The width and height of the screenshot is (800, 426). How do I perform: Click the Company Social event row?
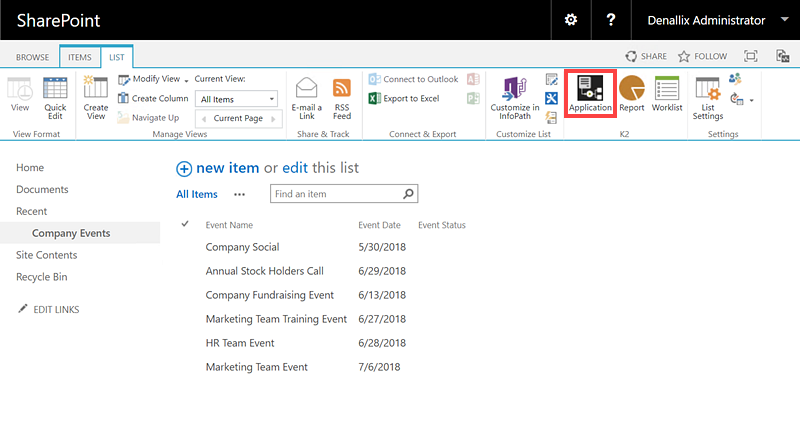click(242, 247)
